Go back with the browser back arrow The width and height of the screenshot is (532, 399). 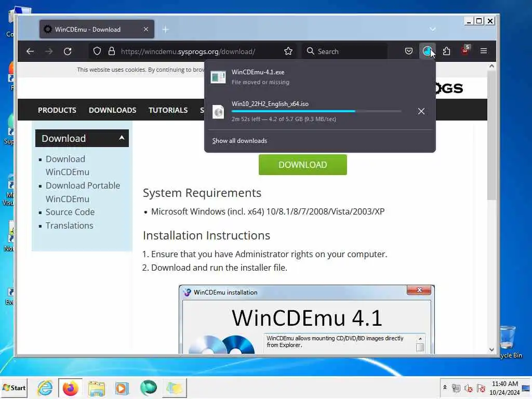pos(30,51)
